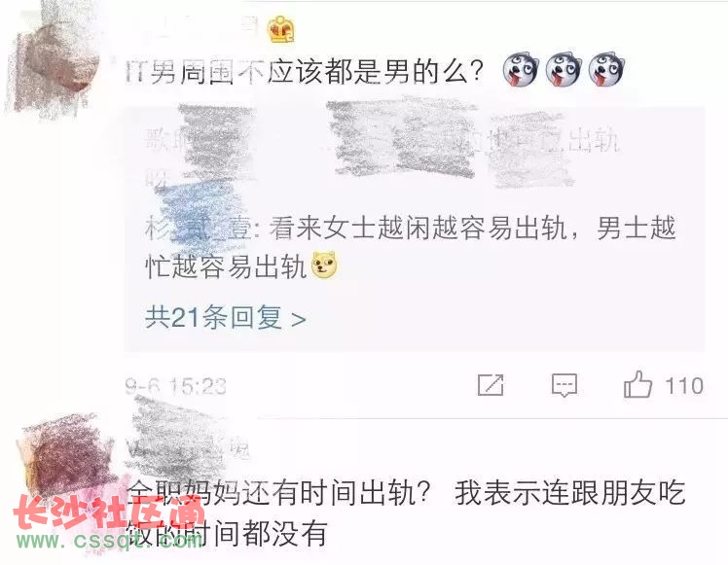Tap the thumbs-up like icon
The height and width of the screenshot is (565, 728).
(637, 384)
